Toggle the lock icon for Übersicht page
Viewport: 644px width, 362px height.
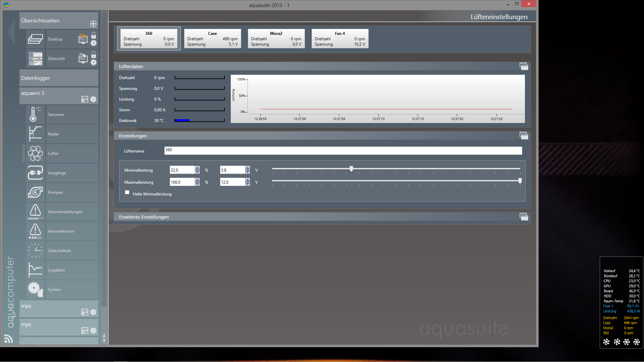point(94,55)
